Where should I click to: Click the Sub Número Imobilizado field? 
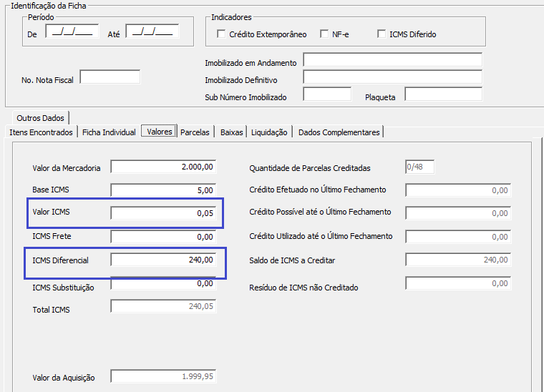point(327,94)
